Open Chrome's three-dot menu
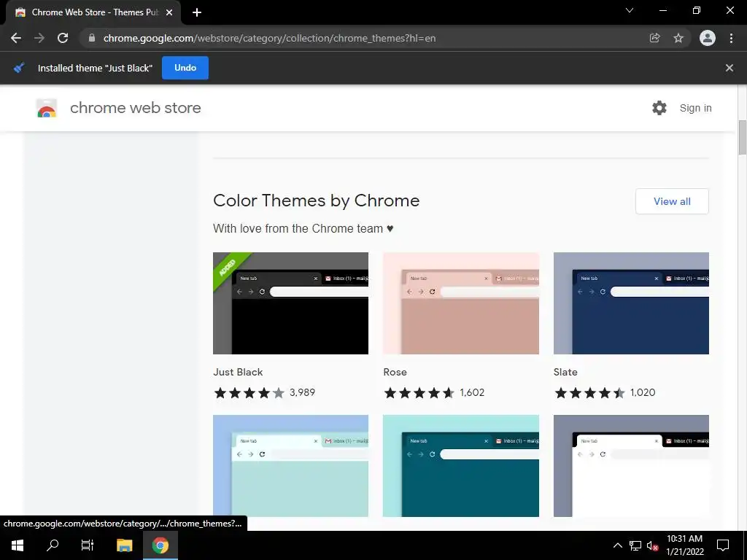This screenshot has height=560, width=747. (731, 38)
